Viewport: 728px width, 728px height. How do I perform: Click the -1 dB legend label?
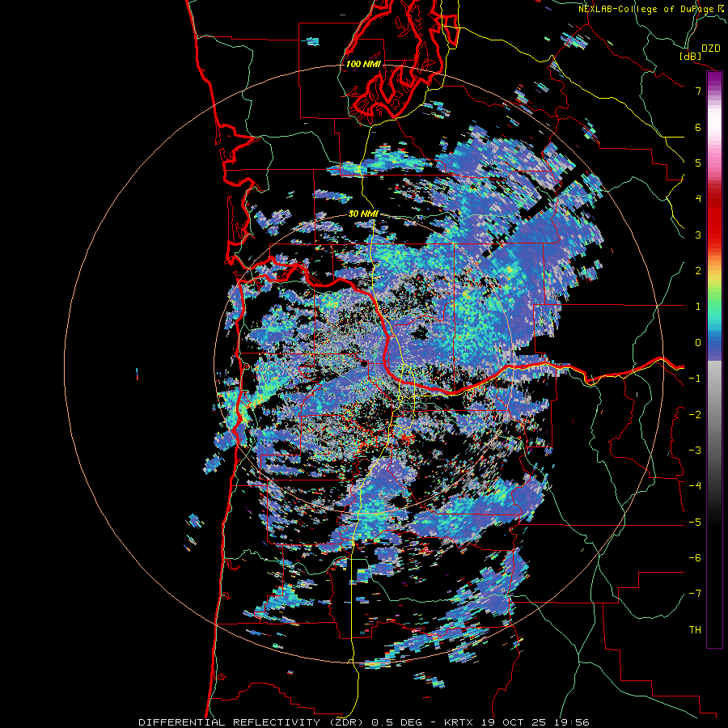click(x=695, y=379)
